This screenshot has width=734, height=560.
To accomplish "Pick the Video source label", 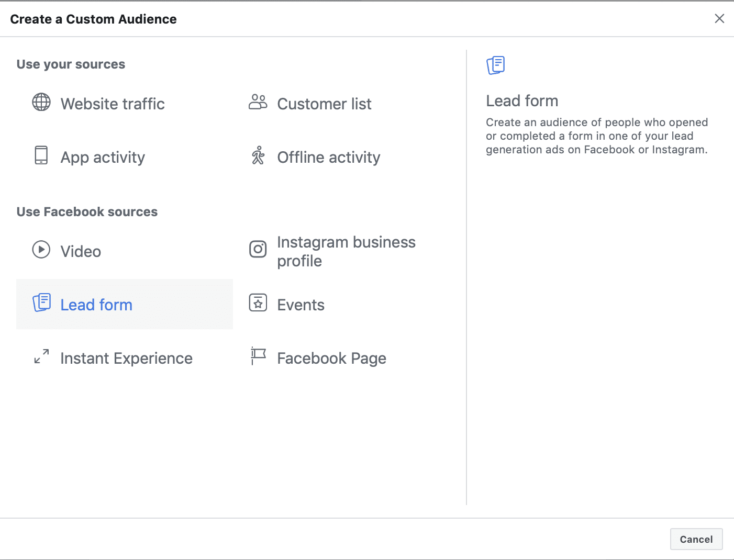I will point(81,252).
